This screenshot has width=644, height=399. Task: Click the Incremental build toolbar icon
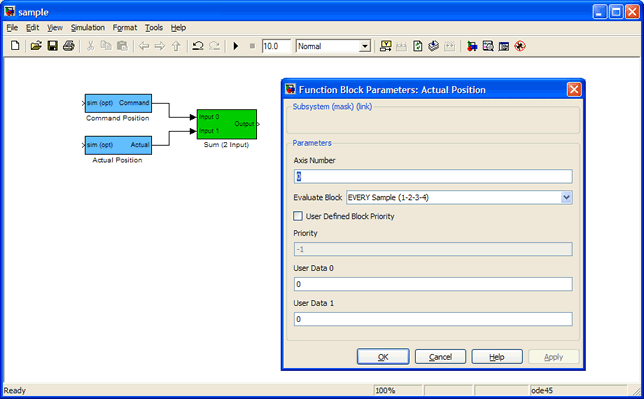click(385, 46)
